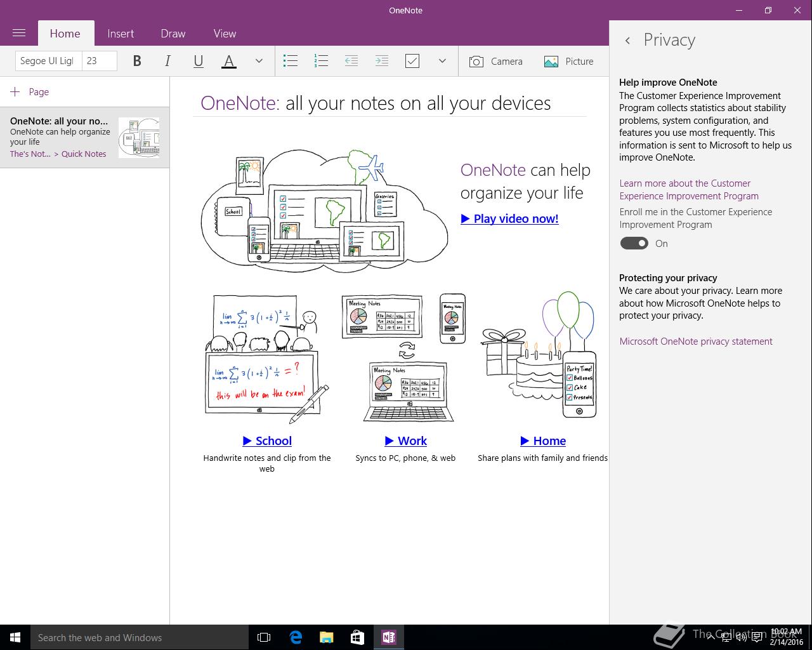
Task: Click the "Help improve OneNote" heading
Action: (x=668, y=83)
